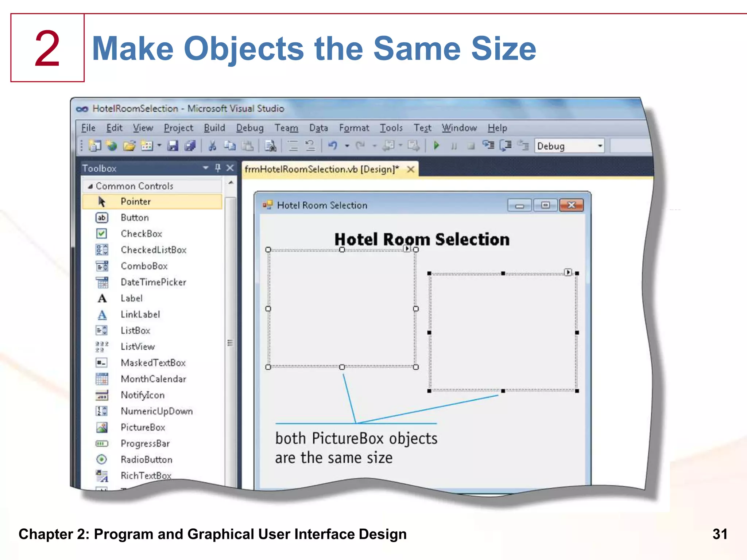Image resolution: width=747 pixels, height=560 pixels.
Task: Open the Build menu
Action: click(x=214, y=128)
